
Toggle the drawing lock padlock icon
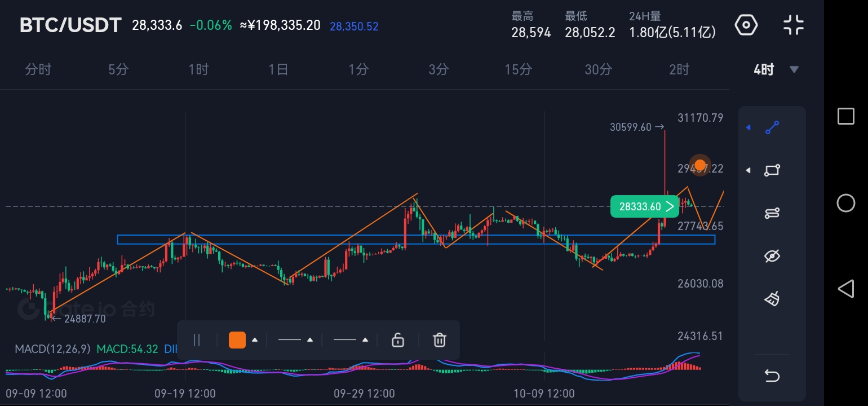coord(398,340)
